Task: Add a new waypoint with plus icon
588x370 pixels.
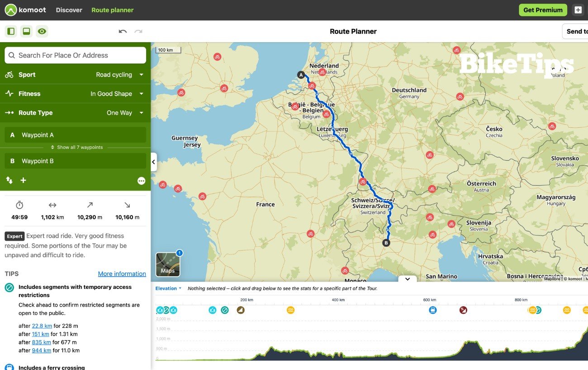Action: pos(24,180)
